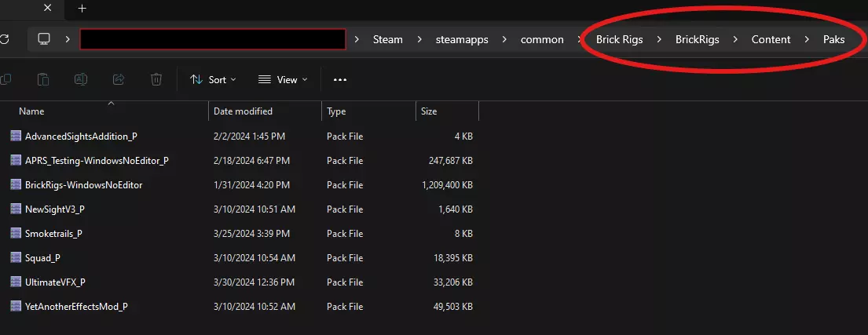Open the Sort dropdown menu
Viewport: 868px width, 335px height.
pos(213,79)
